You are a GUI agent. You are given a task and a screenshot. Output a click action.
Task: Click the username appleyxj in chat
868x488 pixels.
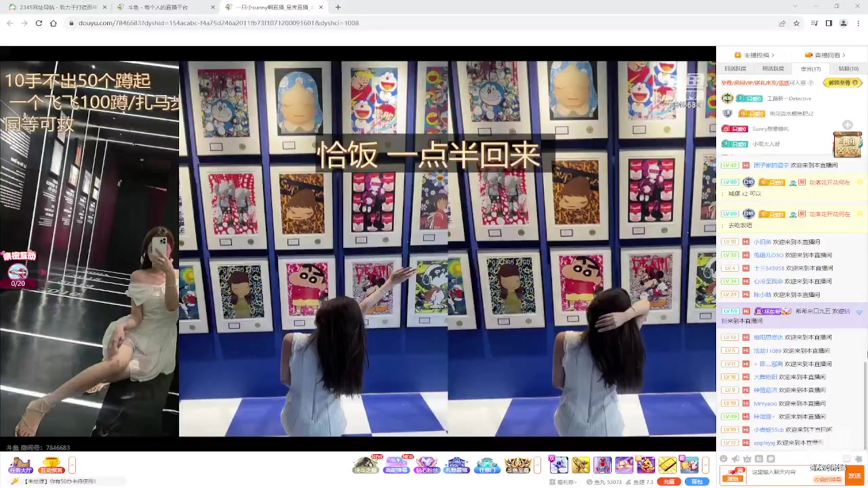(764, 443)
